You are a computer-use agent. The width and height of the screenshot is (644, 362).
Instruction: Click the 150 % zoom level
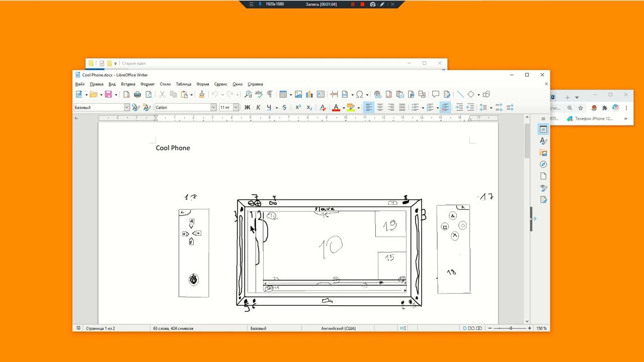[x=541, y=328]
